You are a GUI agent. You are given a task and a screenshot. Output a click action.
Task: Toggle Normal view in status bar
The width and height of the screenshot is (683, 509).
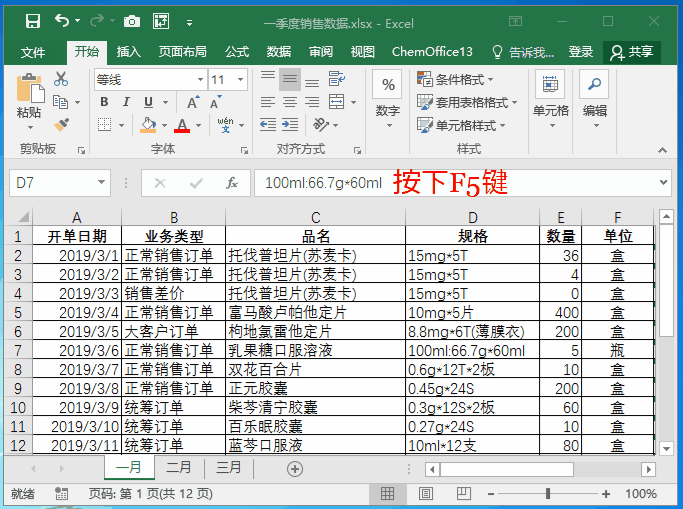(387, 494)
